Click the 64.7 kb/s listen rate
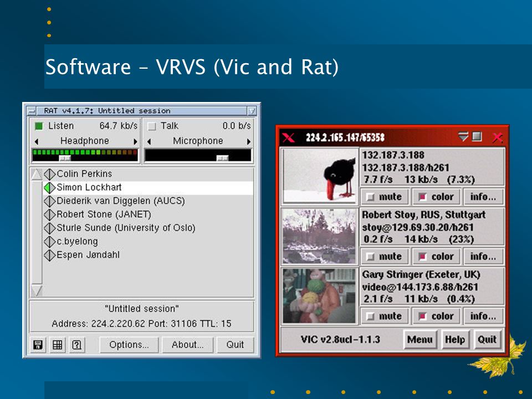Image resolution: width=532 pixels, height=399 pixels. pos(119,126)
